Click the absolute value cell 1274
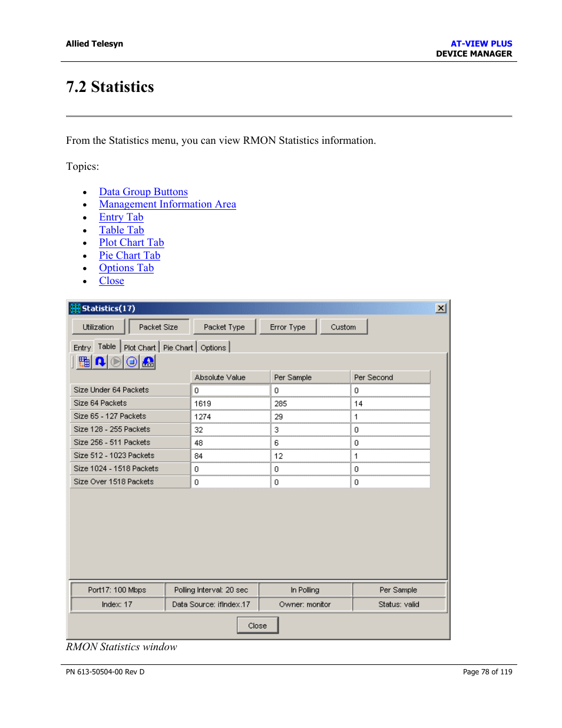The image size is (562, 728). [231, 416]
